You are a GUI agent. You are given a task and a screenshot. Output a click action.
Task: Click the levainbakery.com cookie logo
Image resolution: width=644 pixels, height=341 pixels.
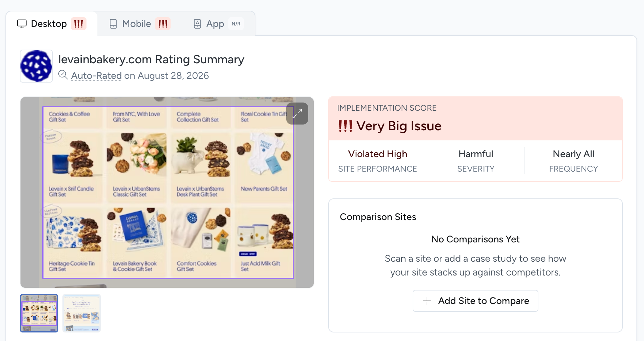point(36,66)
